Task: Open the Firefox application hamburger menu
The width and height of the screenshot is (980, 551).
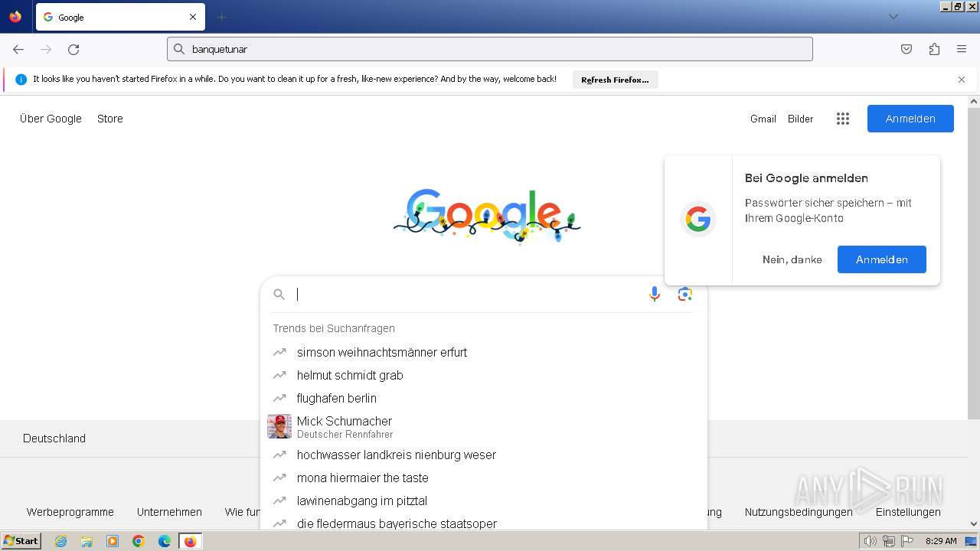Action: pos(962,49)
